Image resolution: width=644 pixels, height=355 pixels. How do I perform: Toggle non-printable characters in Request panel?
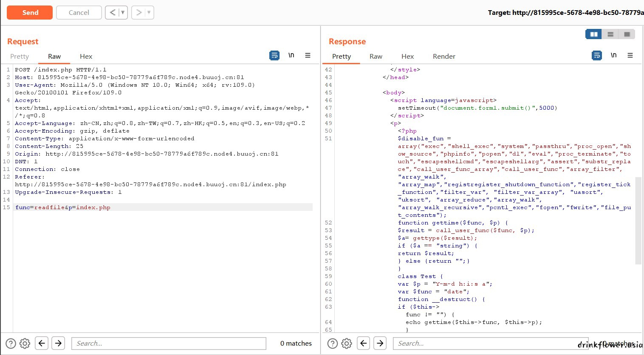(291, 55)
